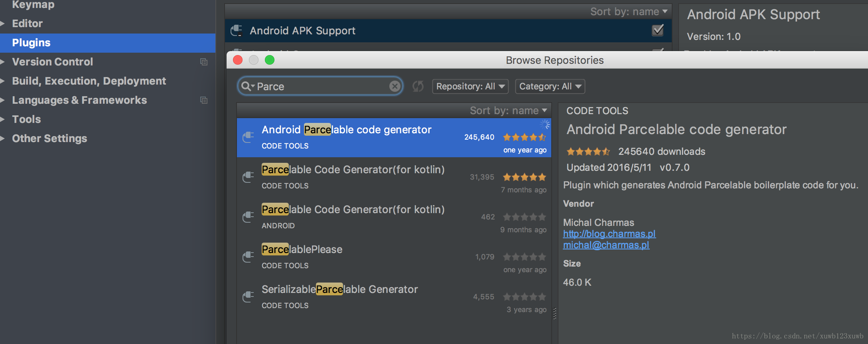Expand Build, Execution, Deployment arrow
This screenshot has width=868, height=344.
pos(2,81)
